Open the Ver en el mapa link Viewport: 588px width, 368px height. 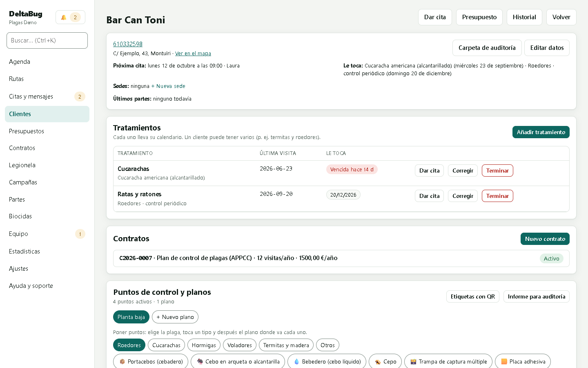[x=193, y=54]
